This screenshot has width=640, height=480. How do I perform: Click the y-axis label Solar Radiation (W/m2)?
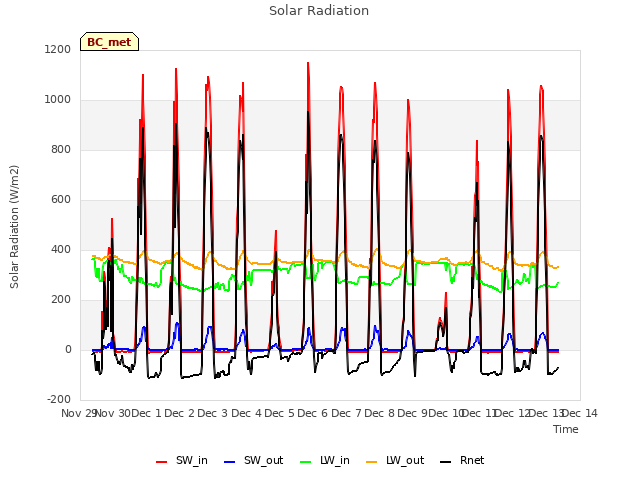coord(14,227)
